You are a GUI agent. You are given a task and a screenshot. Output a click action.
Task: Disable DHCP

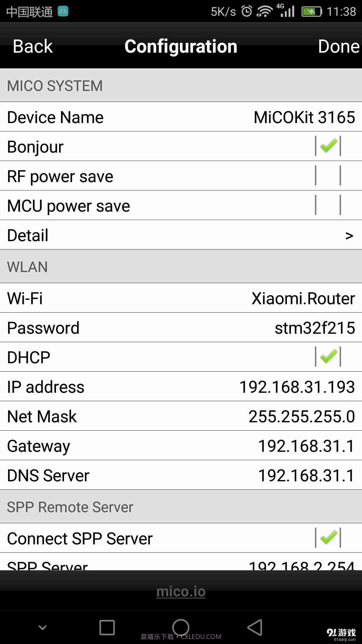point(328,357)
